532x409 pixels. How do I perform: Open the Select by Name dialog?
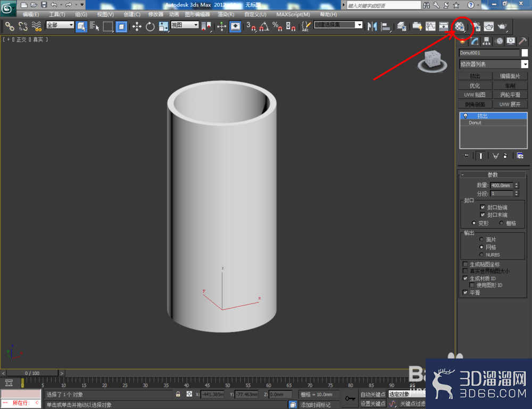[94, 27]
